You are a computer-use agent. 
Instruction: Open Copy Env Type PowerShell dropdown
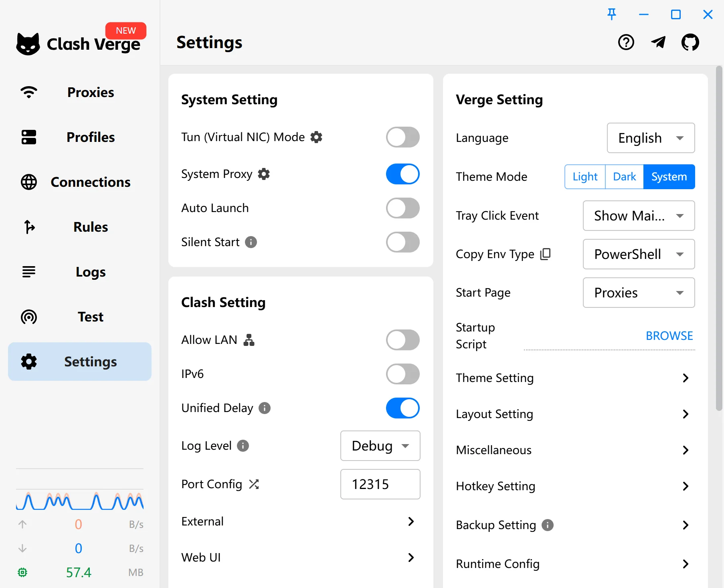click(639, 254)
